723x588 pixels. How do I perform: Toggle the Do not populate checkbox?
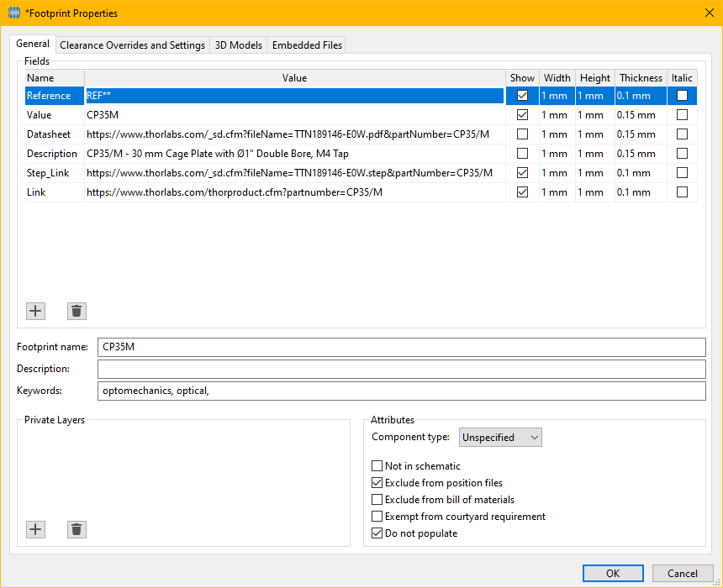tap(377, 533)
